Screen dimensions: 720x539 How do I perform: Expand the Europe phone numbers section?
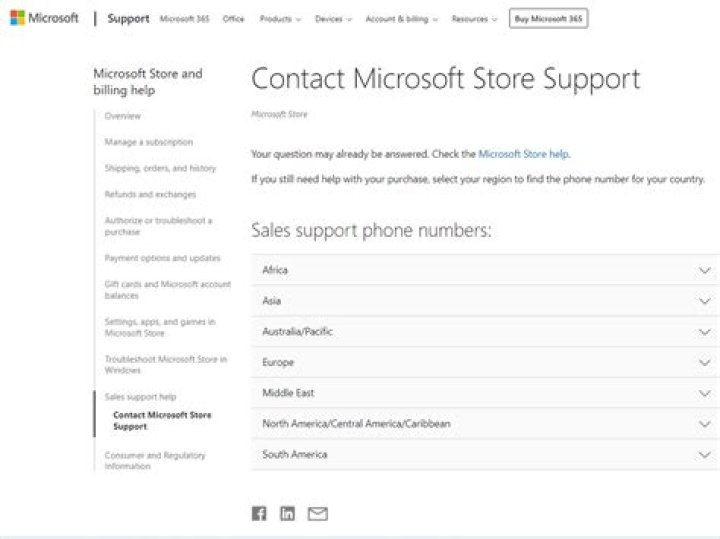485,362
